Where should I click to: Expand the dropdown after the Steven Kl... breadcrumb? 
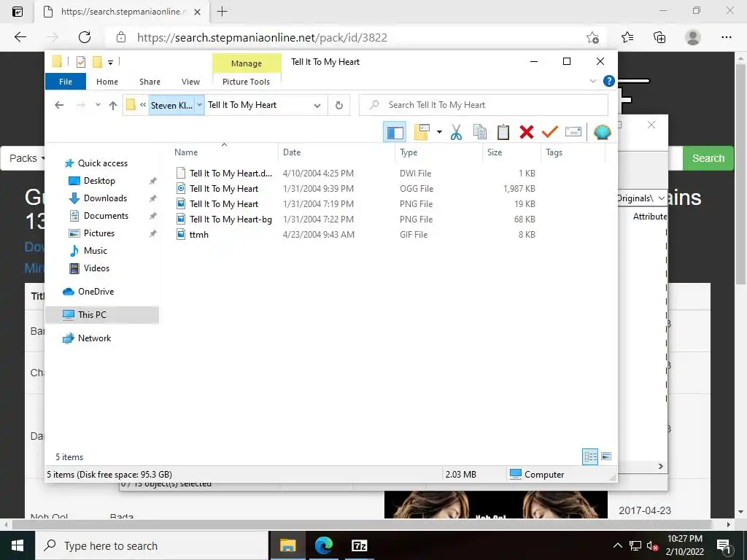(200, 105)
